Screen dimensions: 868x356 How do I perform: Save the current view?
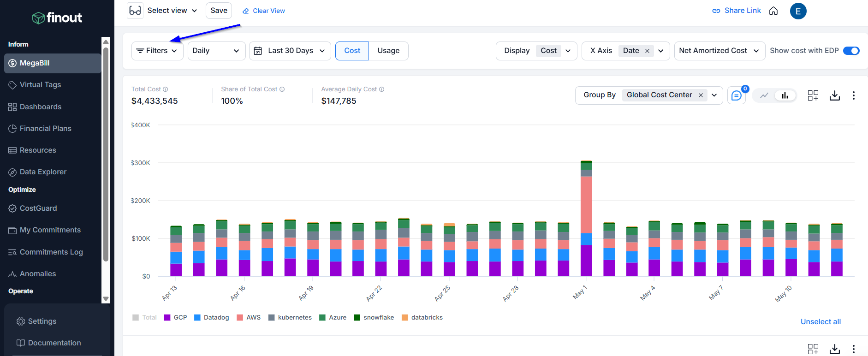(219, 11)
